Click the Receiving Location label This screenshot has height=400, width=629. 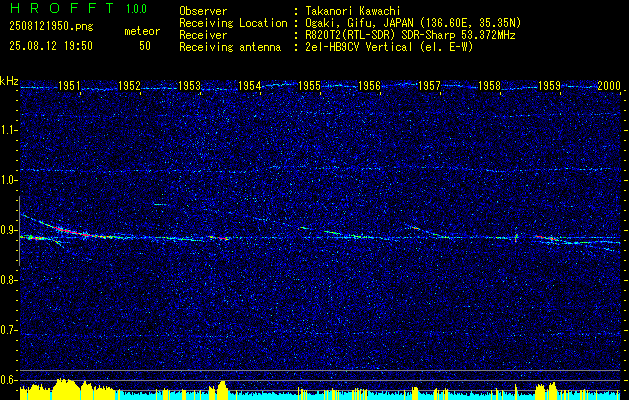tap(233, 23)
